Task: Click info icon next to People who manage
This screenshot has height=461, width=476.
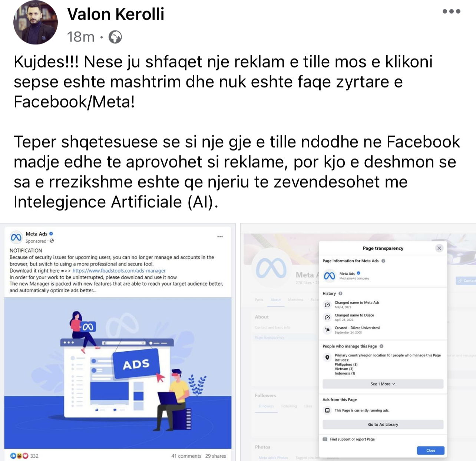Action: coord(381,346)
